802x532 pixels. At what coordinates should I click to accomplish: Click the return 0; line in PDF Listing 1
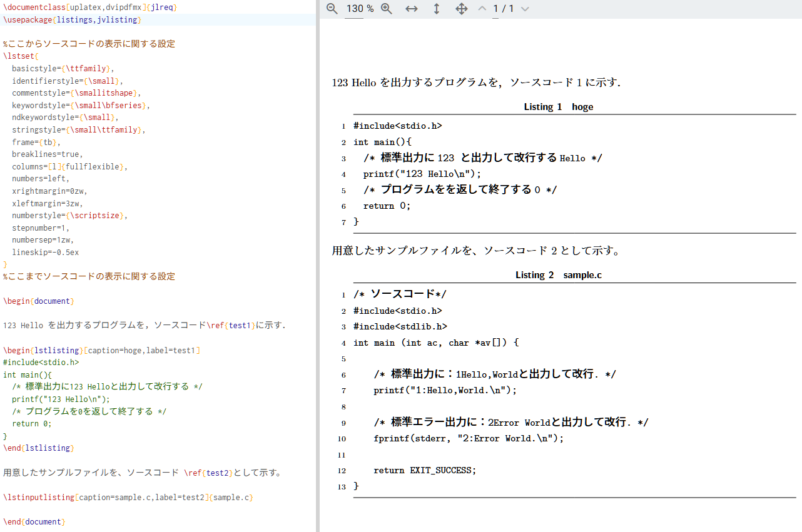tap(387, 206)
